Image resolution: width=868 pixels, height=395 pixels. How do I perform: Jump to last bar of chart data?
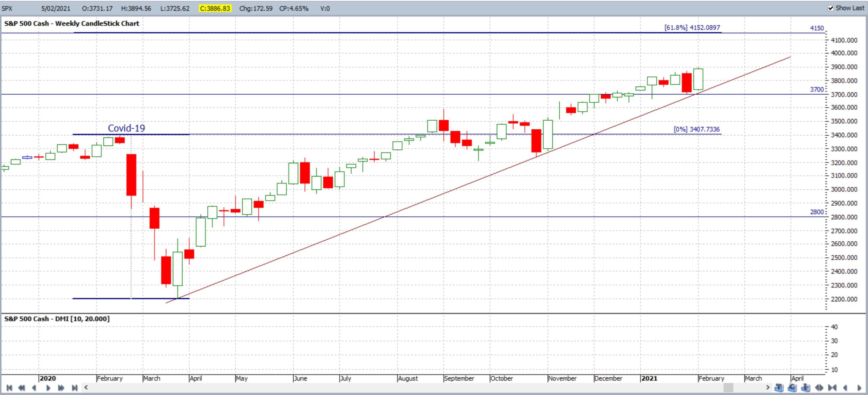(x=74, y=388)
